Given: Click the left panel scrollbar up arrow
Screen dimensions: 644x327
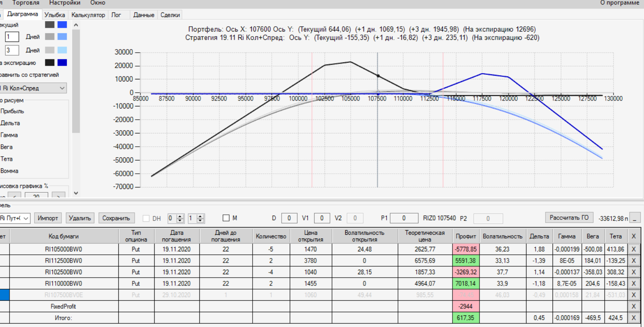Looking at the screenshot, I should [x=76, y=25].
